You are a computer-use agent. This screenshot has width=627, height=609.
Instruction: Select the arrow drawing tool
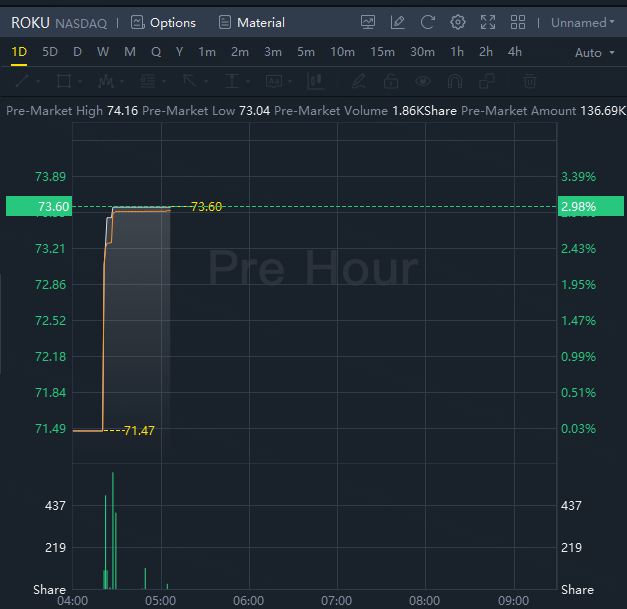pos(190,81)
